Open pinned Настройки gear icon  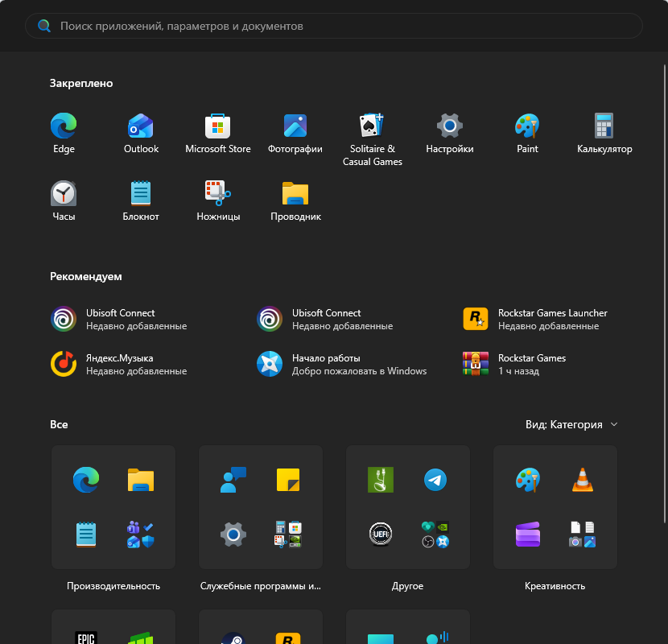tap(449, 126)
